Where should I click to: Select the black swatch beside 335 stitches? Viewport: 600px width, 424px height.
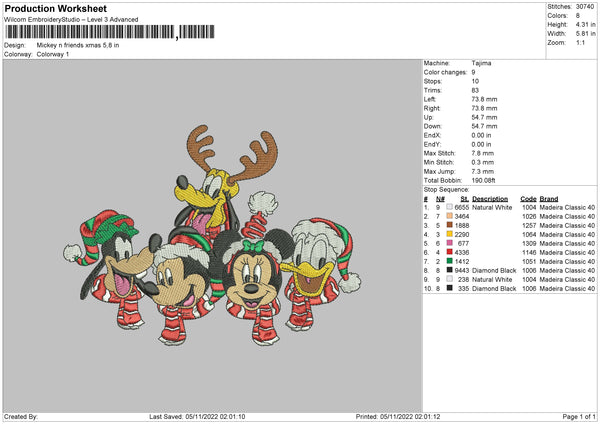[x=449, y=288]
